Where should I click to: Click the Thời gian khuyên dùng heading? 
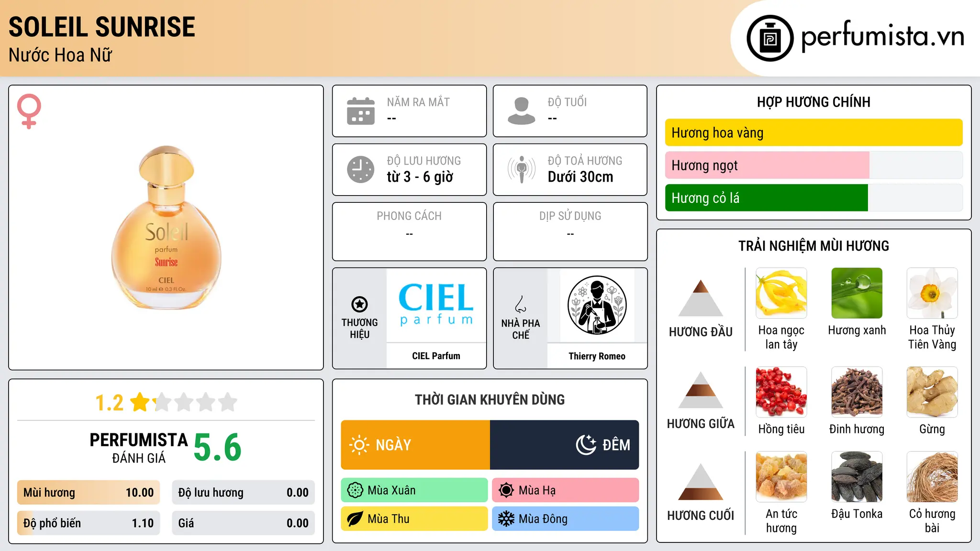pyautogui.click(x=490, y=399)
